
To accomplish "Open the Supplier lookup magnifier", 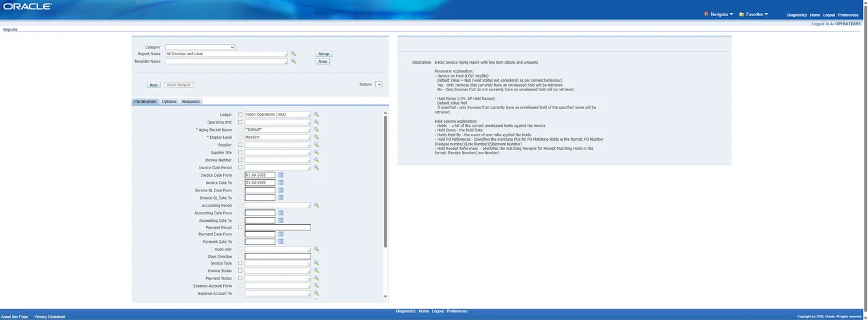I will pos(316,145).
